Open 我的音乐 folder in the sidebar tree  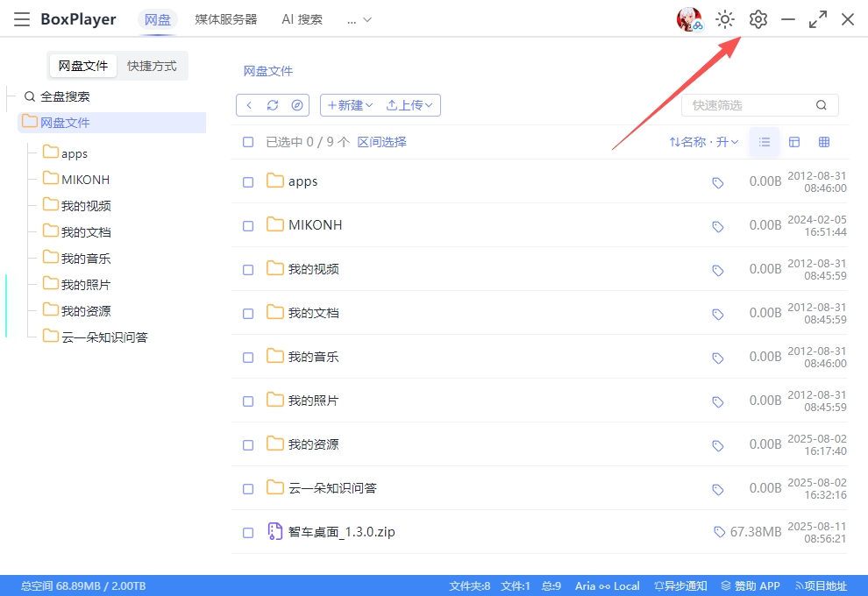[77, 258]
